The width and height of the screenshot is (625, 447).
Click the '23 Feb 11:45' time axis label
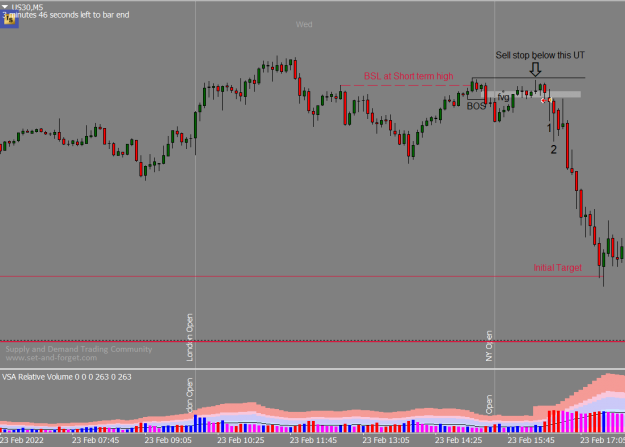(313, 440)
